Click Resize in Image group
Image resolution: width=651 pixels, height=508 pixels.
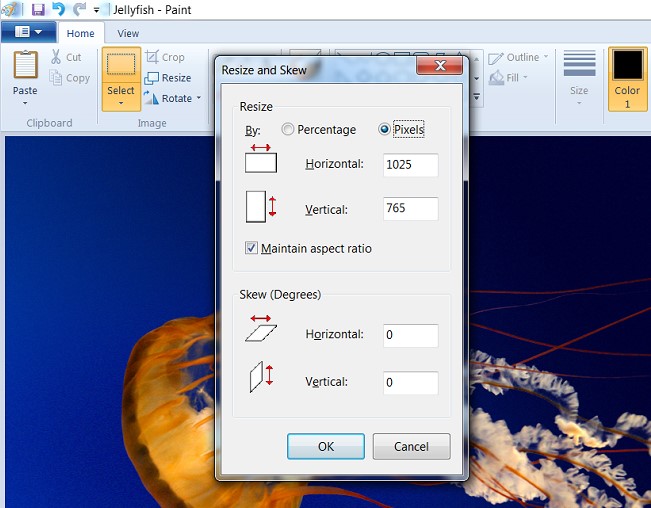click(168, 78)
